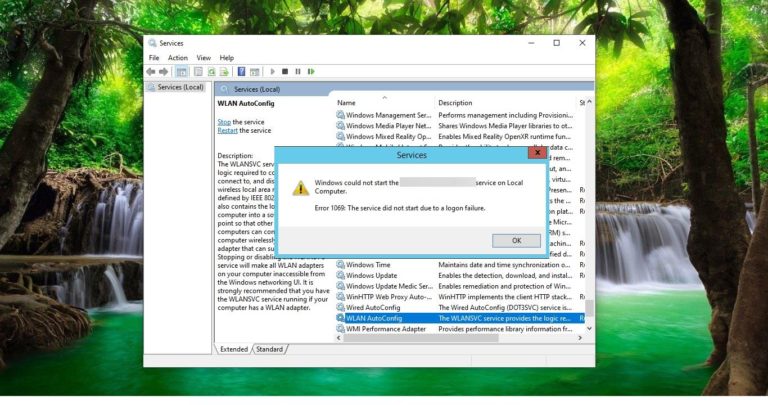Open Help using the blue question-mark icon
The width and height of the screenshot is (768, 405).
pyautogui.click(x=241, y=71)
